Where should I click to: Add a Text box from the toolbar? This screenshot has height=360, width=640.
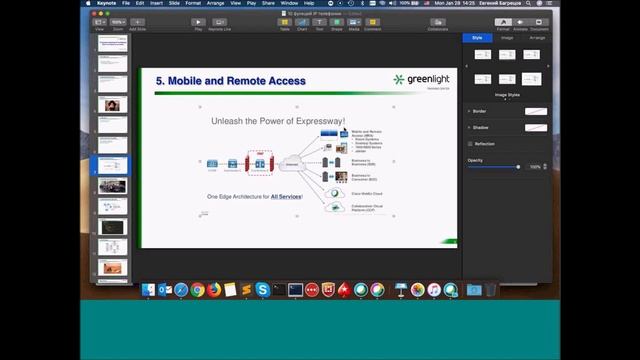coord(319,22)
